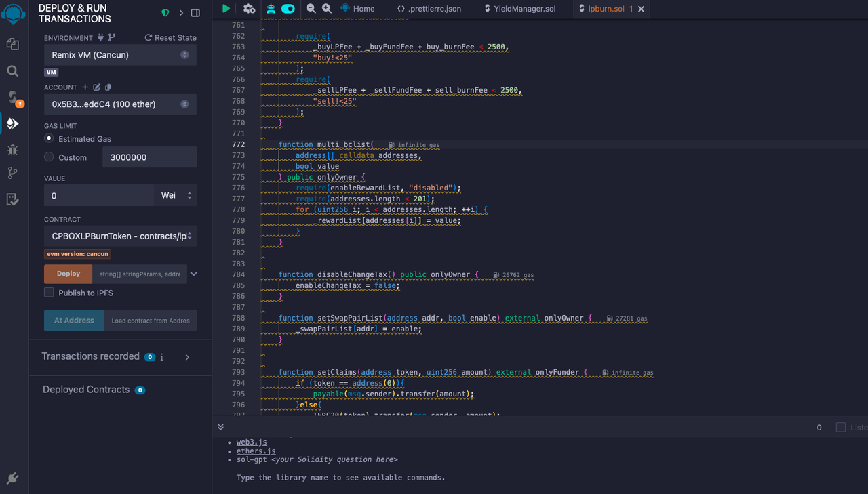Image resolution: width=868 pixels, height=494 pixels.
Task: Click the Value amount input
Action: click(x=99, y=195)
